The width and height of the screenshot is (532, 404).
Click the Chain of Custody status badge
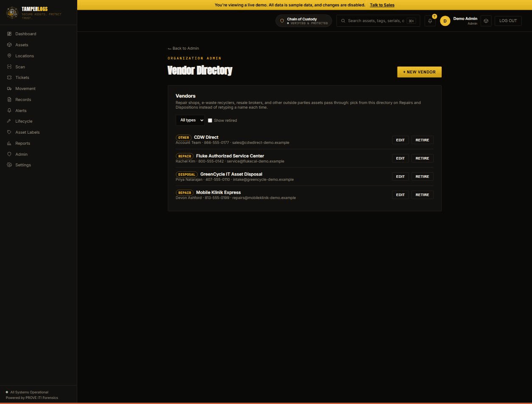click(303, 21)
